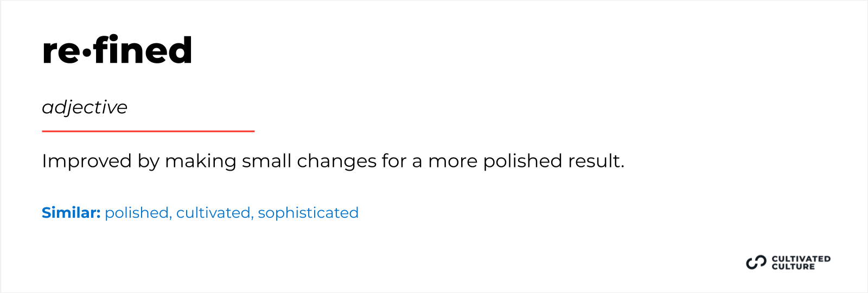The image size is (868, 293).
Task: Click the italic "adjective" part-of-speech label
Action: pos(85,107)
